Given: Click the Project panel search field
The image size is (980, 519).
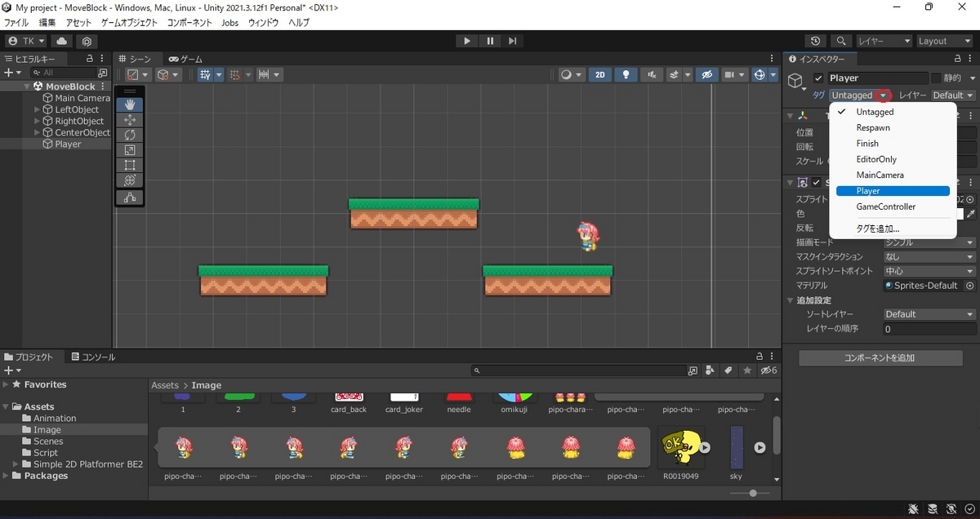Looking at the screenshot, I should pos(580,370).
